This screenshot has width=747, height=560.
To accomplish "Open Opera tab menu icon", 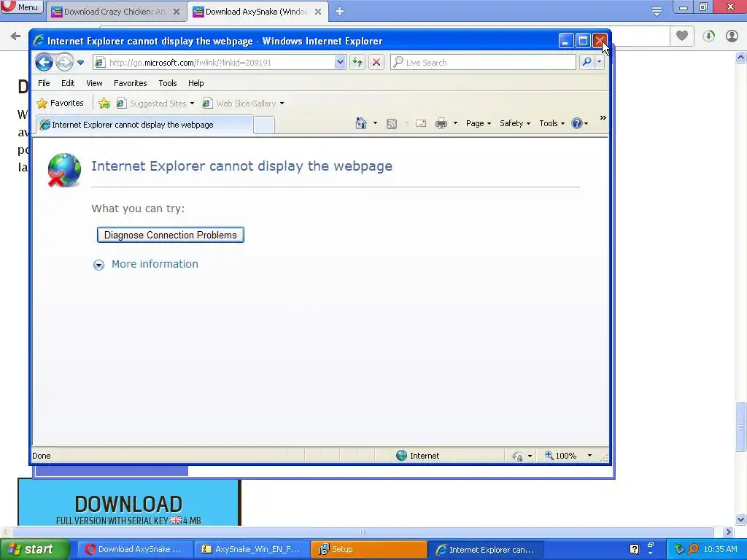I will 657,12.
